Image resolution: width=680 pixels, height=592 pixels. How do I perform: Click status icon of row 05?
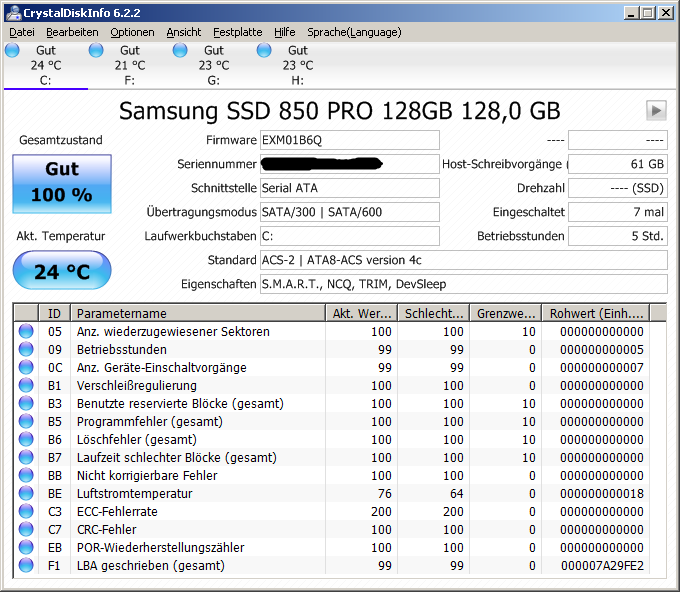[26, 331]
